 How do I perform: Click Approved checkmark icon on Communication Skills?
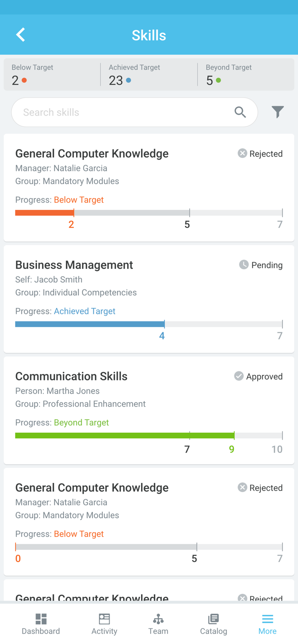point(239,376)
